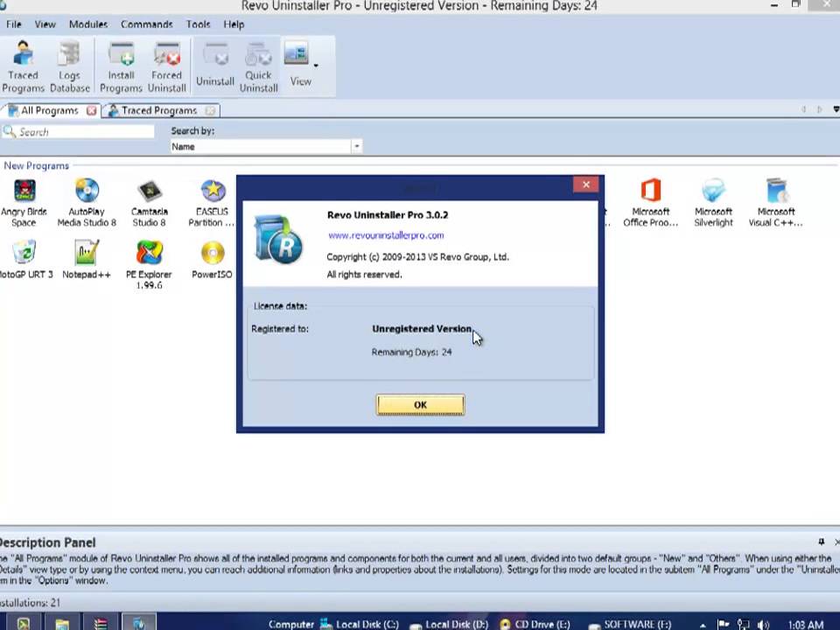The image size is (840, 630).
Task: Close the All Programs tab
Action: (92, 110)
